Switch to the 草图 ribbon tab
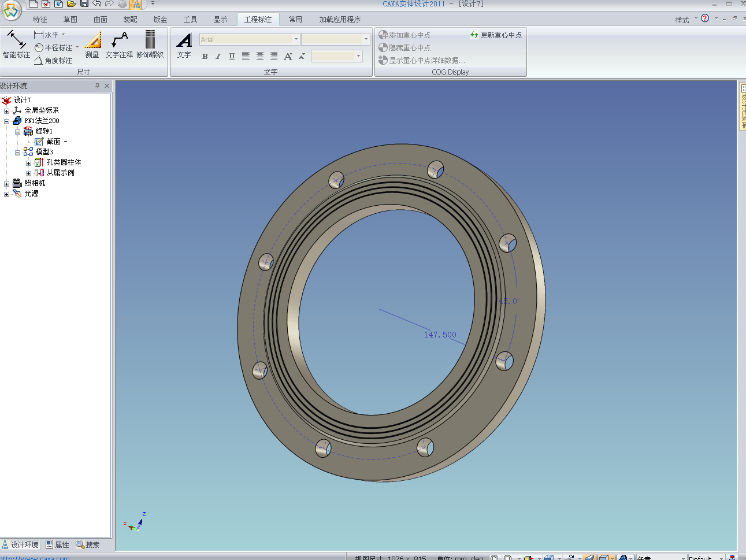The width and height of the screenshot is (746, 560). pyautogui.click(x=70, y=20)
